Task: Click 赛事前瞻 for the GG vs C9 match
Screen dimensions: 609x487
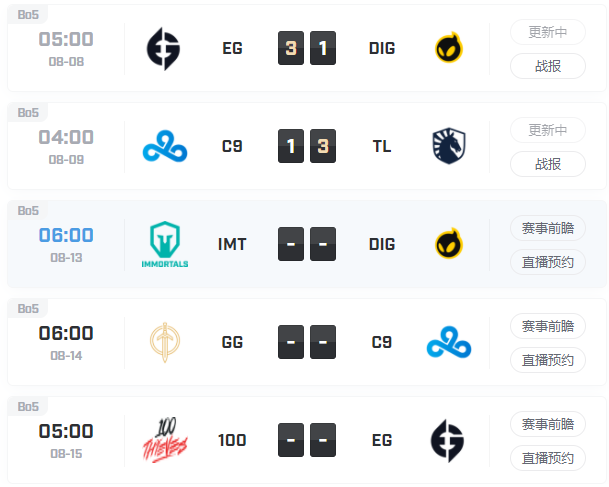Action: click(x=548, y=326)
